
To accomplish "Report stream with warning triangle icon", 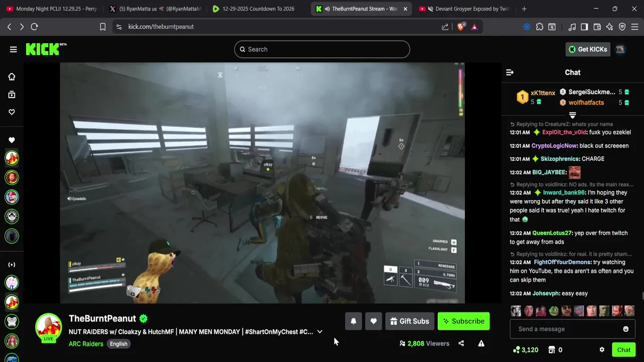I will (481, 343).
